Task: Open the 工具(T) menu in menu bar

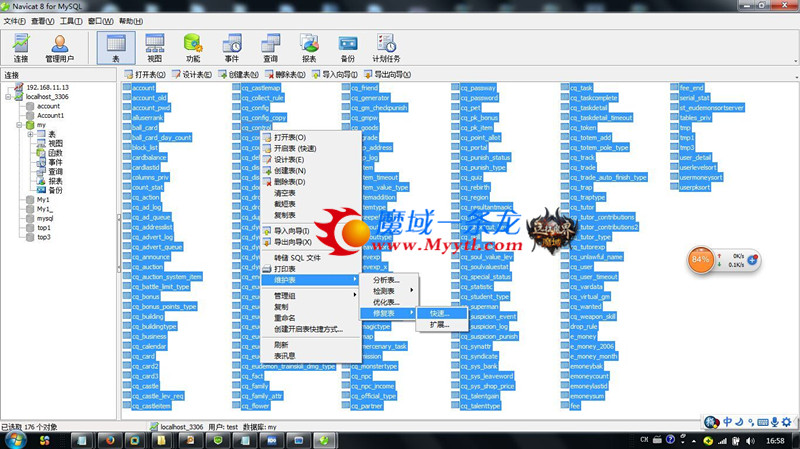Action: click(x=71, y=20)
